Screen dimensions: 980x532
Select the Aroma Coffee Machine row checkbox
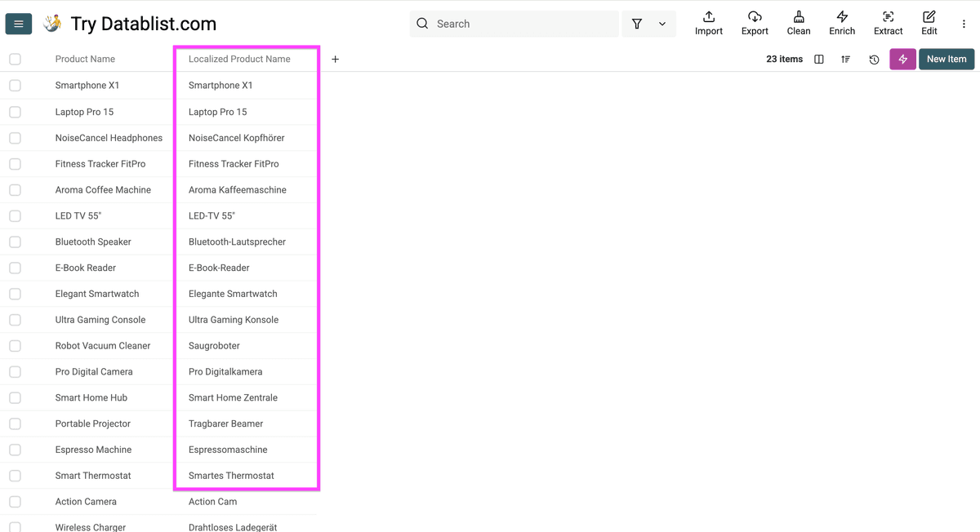pyautogui.click(x=15, y=189)
